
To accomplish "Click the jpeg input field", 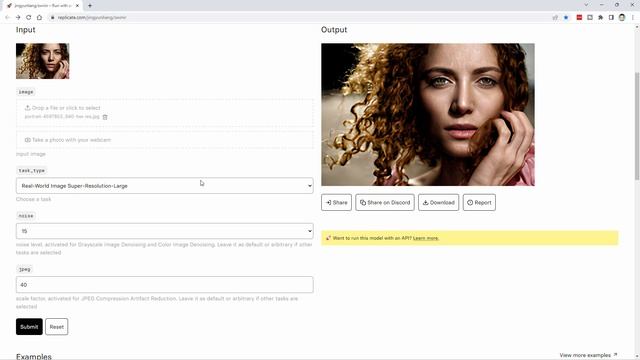I will point(164,284).
